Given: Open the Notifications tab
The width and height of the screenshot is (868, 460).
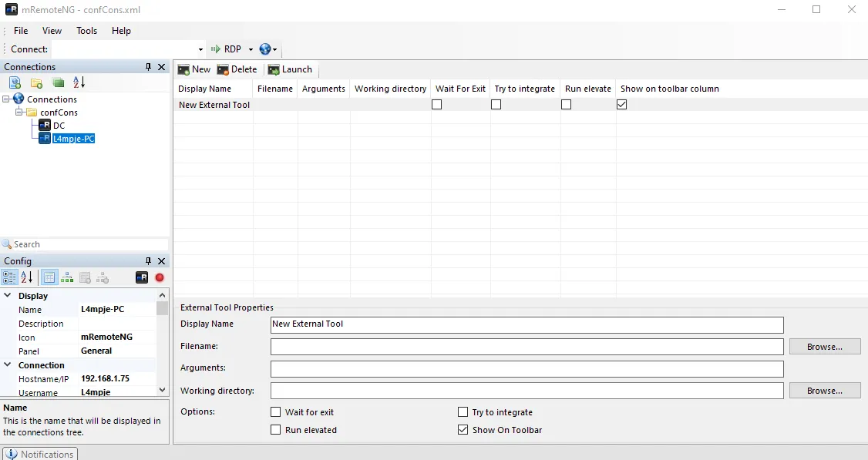Looking at the screenshot, I should tap(40, 454).
